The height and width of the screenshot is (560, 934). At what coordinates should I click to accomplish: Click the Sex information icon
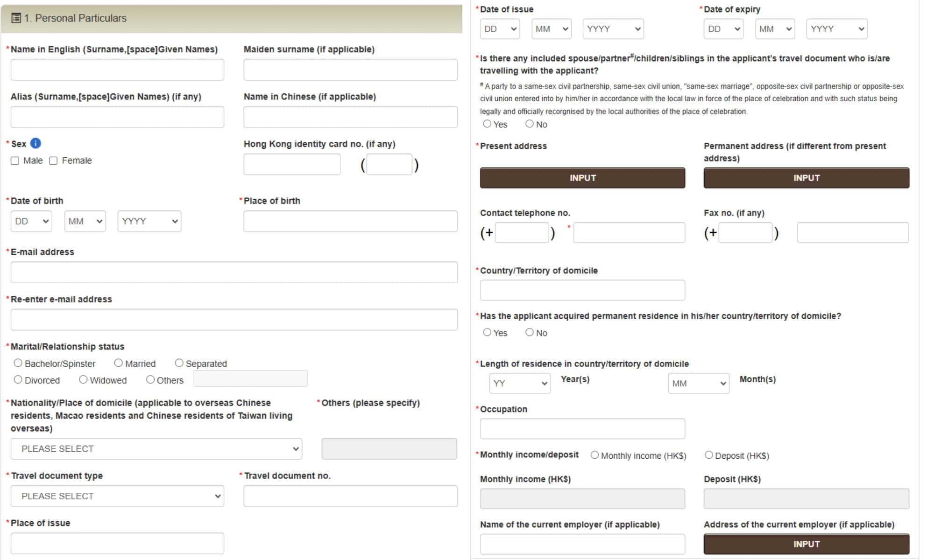coord(35,143)
